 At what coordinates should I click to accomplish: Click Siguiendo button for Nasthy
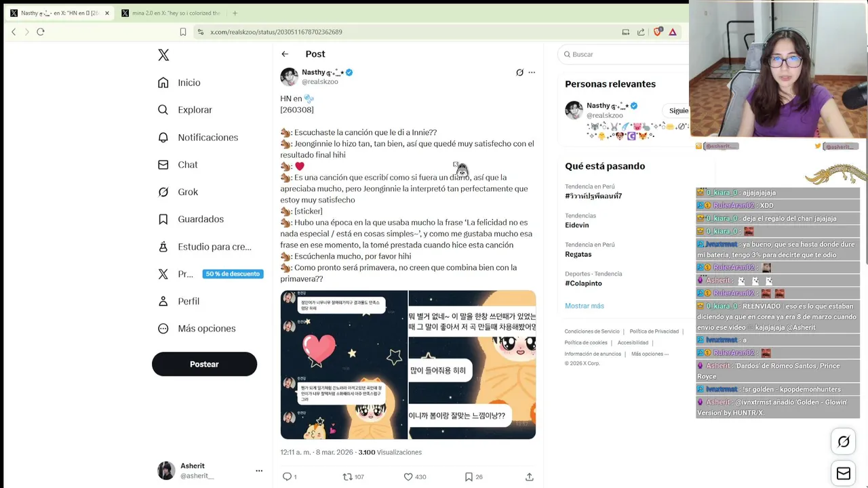[x=676, y=110]
